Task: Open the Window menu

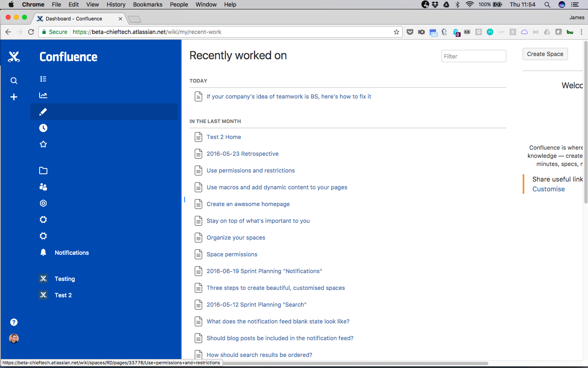Action: [206, 4]
